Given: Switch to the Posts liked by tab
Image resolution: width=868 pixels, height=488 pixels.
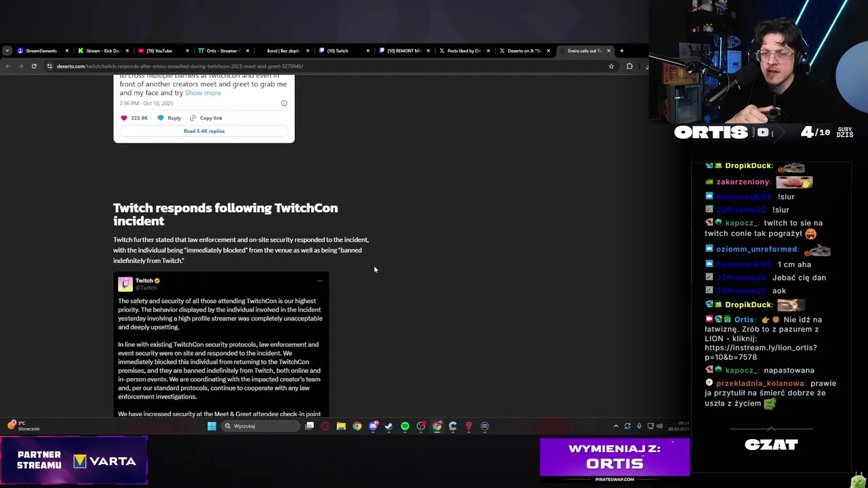Looking at the screenshot, I should pyautogui.click(x=464, y=51).
